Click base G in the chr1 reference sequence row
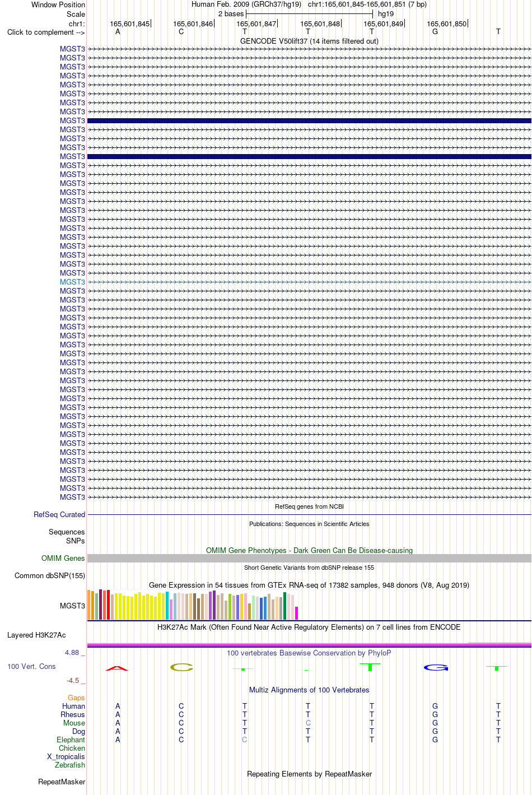The width and height of the screenshot is (532, 795). coord(435,31)
